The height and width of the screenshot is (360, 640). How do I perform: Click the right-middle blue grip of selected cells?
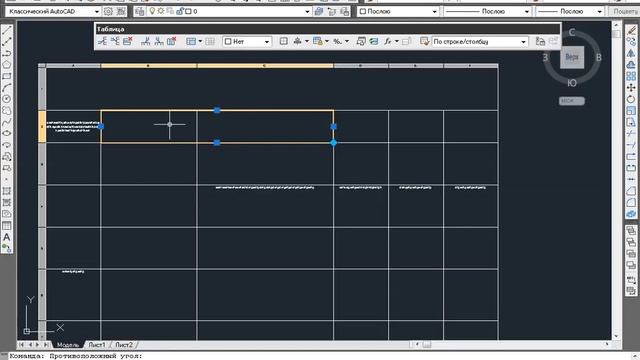tap(333, 127)
